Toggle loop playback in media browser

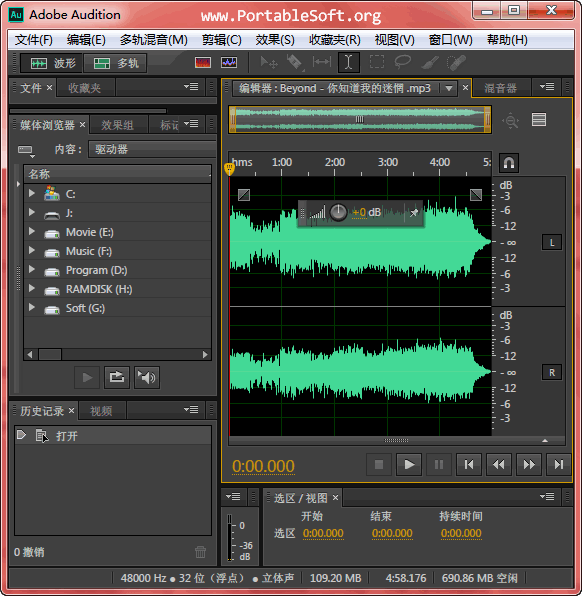pos(117,377)
